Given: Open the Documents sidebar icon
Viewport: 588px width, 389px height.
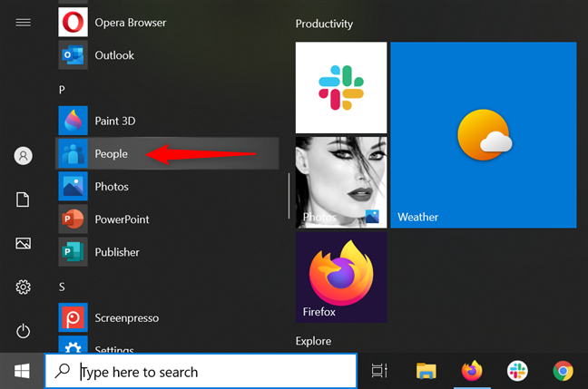Looking at the screenshot, I should tap(23, 199).
